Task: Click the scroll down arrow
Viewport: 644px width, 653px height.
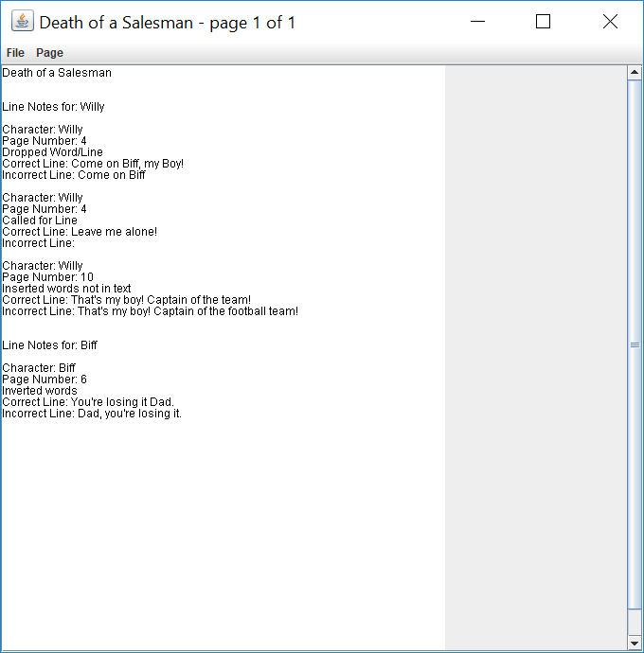Action: coord(635,643)
